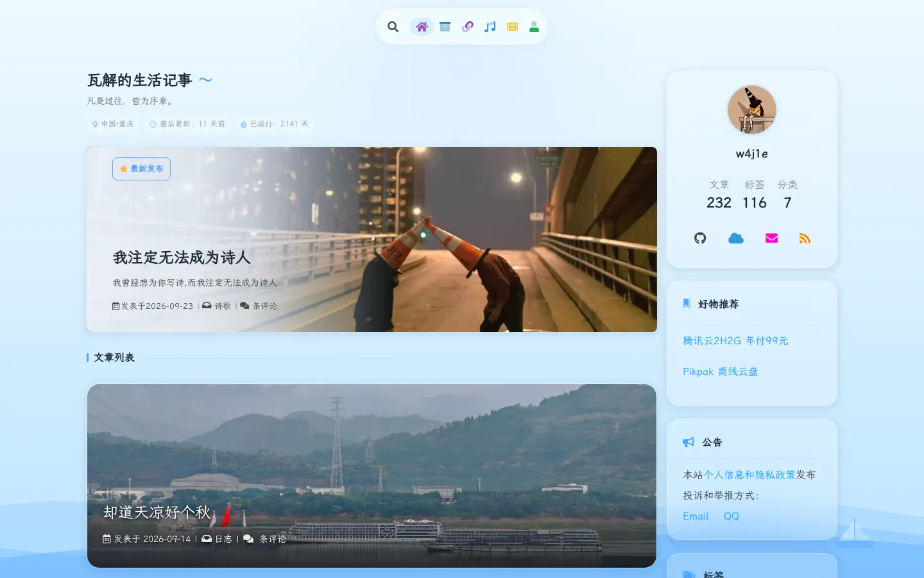Open the blue cloud icon in profile card
The height and width of the screenshot is (578, 924).
pyautogui.click(x=736, y=238)
